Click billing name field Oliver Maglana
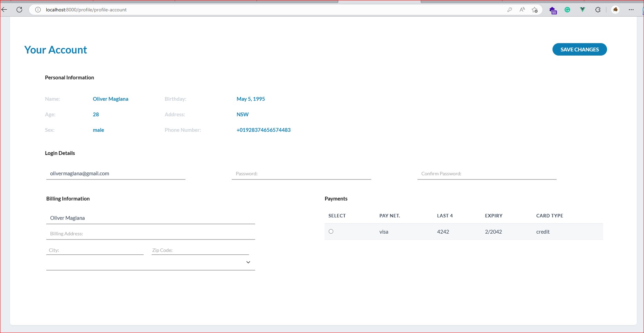Viewport: 644px width, 333px height. 151,218
